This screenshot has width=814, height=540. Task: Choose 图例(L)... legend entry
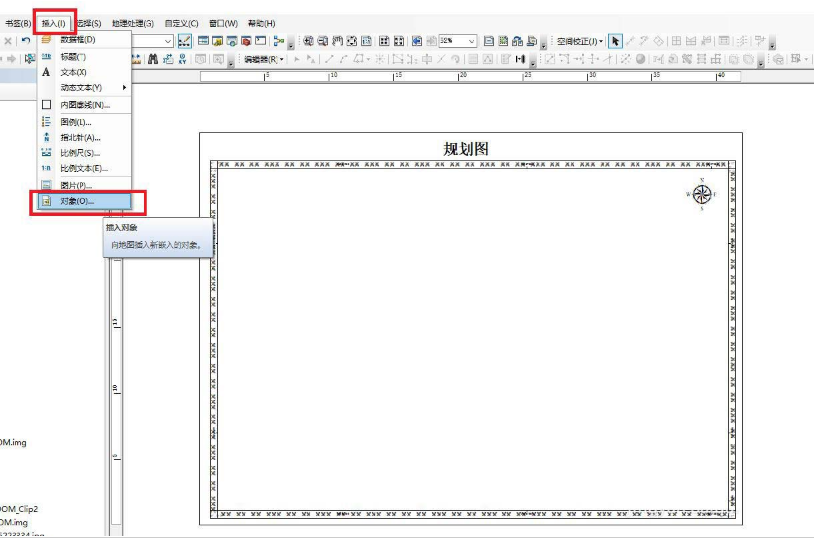[85, 122]
